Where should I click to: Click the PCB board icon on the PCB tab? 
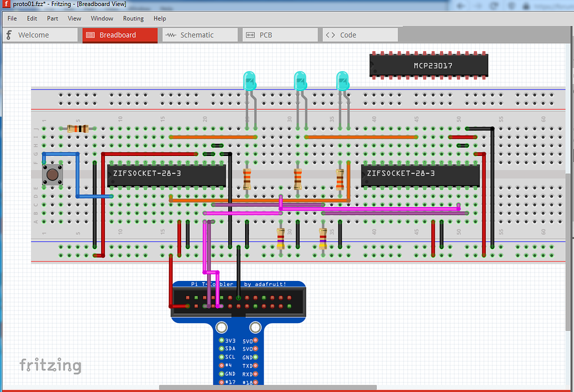pyautogui.click(x=251, y=34)
